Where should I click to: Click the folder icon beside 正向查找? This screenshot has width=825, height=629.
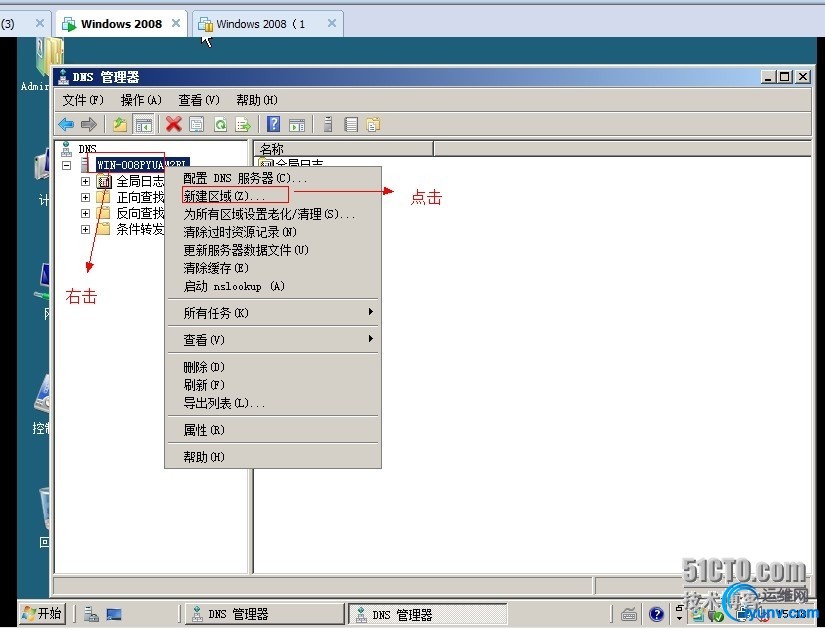[x=104, y=197]
